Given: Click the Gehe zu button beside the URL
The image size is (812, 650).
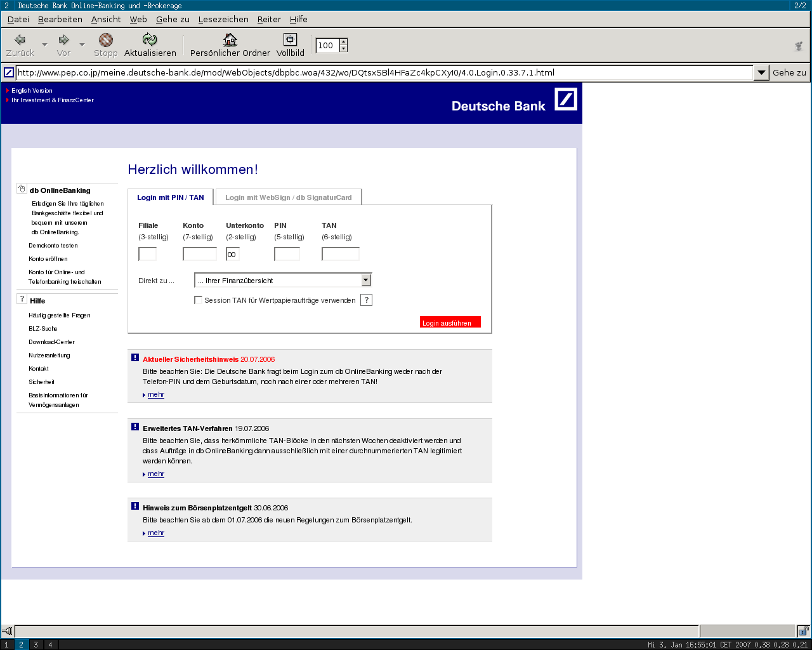Looking at the screenshot, I should point(789,72).
